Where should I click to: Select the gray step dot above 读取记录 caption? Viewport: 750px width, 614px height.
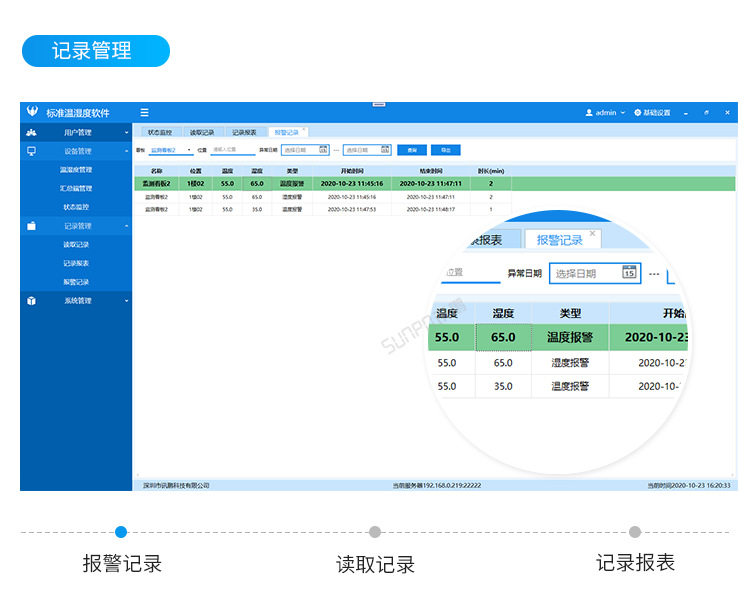click(375, 532)
